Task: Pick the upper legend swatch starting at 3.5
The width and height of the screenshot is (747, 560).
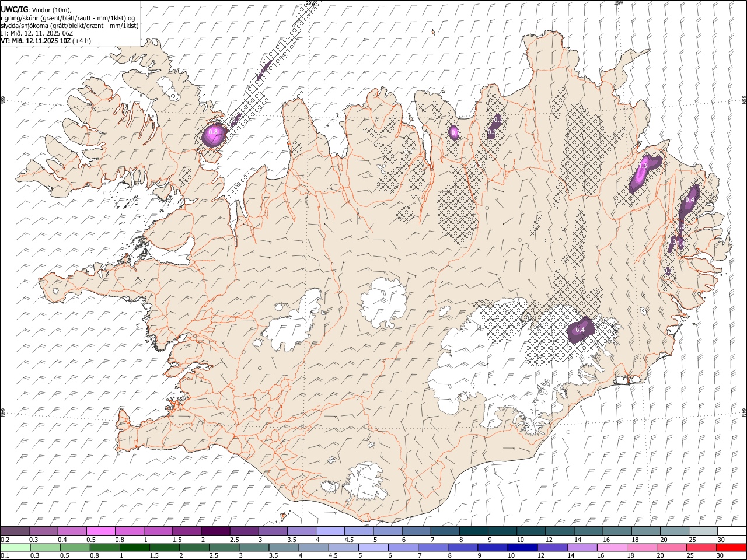Action: (x=301, y=531)
